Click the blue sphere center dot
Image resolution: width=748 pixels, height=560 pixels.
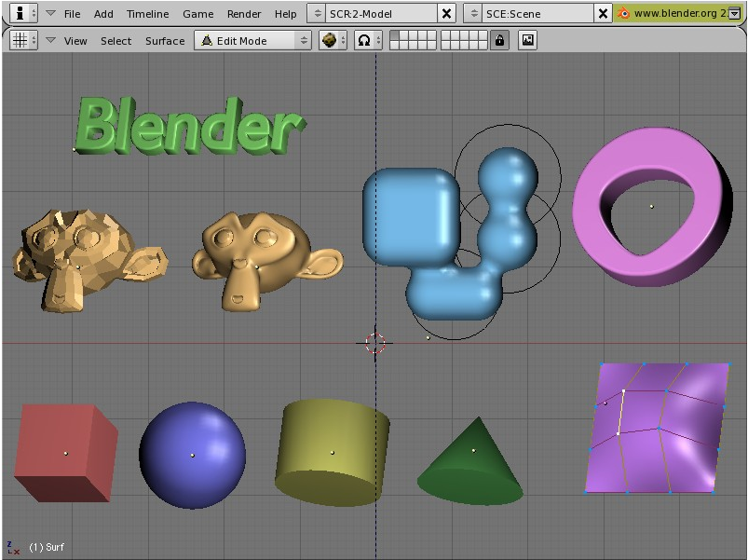(x=193, y=455)
